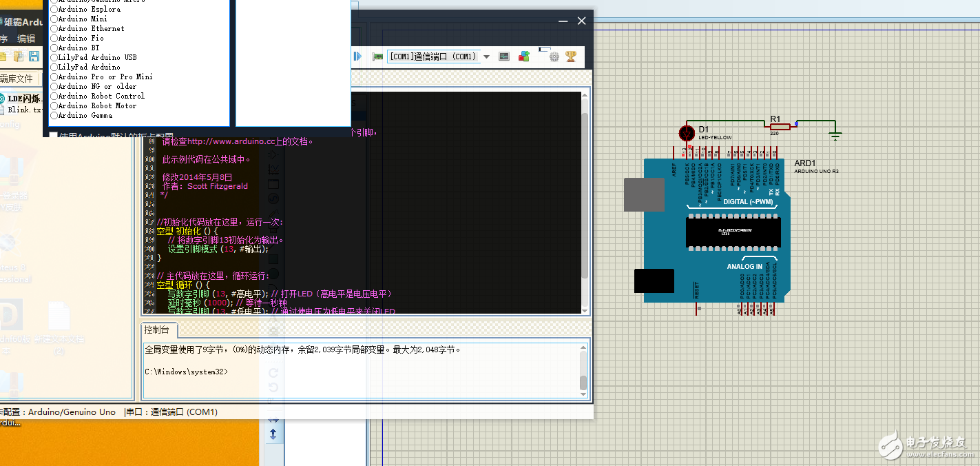This screenshot has width=980, height=466.
Task: Click the vertical double-arrow icon bottom left
Action: point(273,434)
